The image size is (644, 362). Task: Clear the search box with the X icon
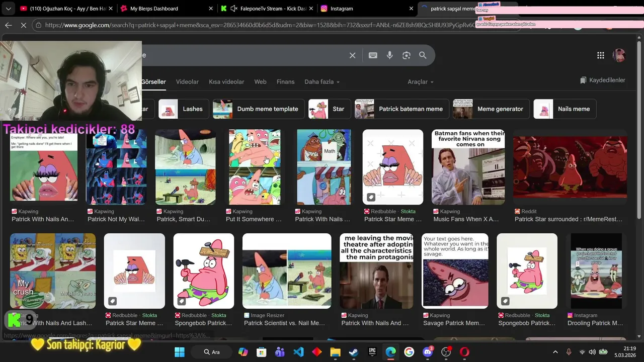pyautogui.click(x=352, y=55)
